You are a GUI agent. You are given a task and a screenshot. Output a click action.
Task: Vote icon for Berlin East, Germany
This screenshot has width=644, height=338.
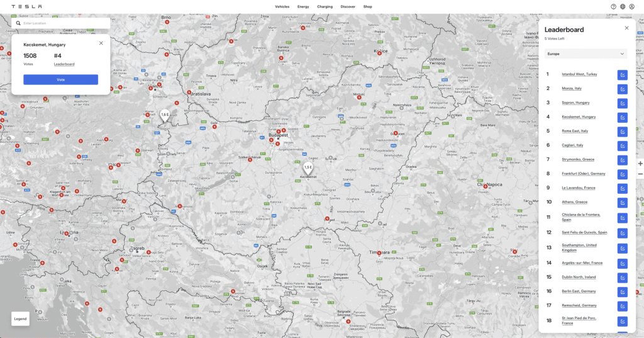(x=622, y=292)
